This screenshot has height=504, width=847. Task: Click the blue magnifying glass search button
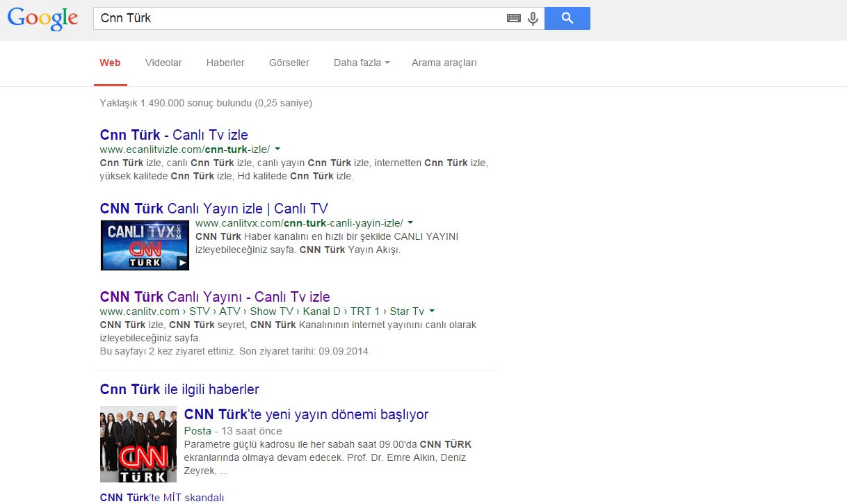tap(566, 18)
